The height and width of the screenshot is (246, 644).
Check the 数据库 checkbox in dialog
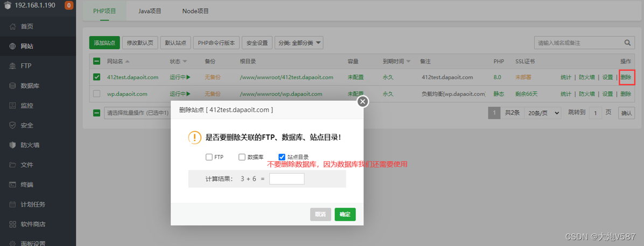(x=242, y=157)
